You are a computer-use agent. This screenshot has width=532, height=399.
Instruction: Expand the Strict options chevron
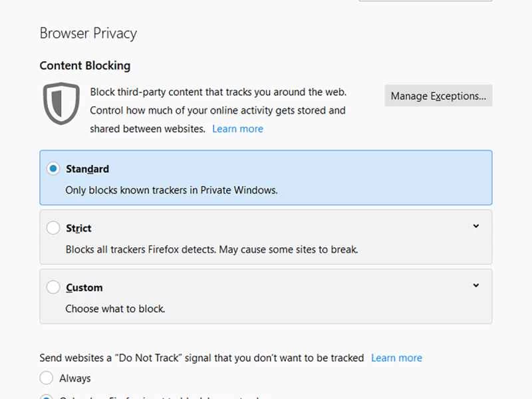tap(475, 226)
